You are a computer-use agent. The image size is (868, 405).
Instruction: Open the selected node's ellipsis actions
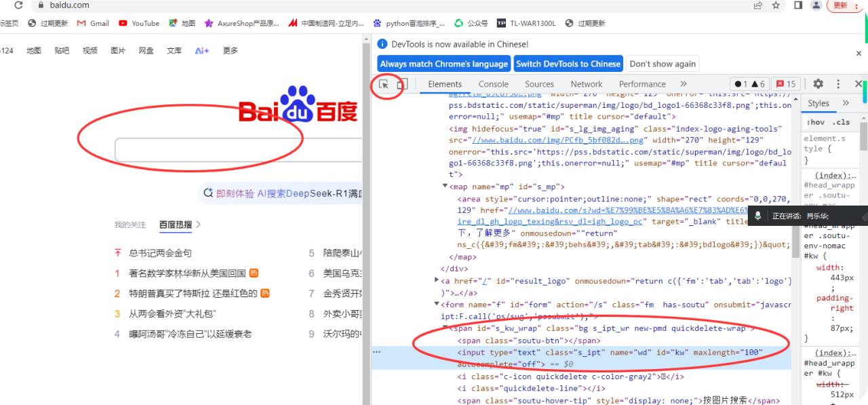(377, 352)
